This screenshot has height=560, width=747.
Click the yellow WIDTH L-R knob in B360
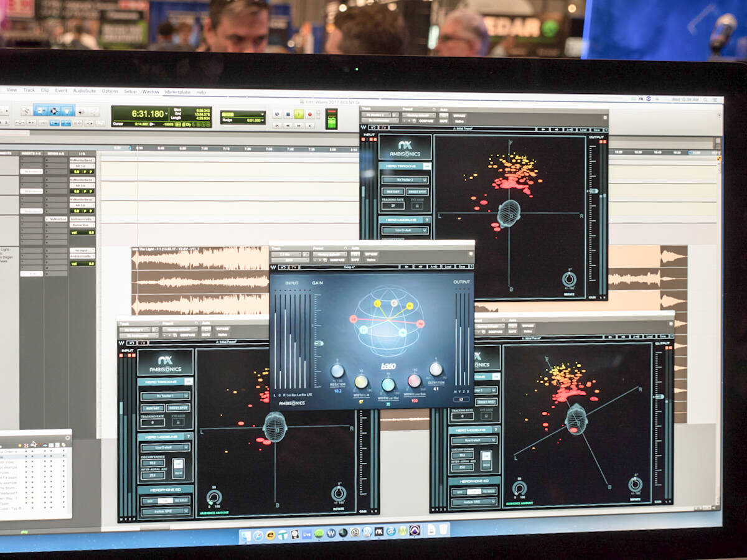[x=362, y=381]
